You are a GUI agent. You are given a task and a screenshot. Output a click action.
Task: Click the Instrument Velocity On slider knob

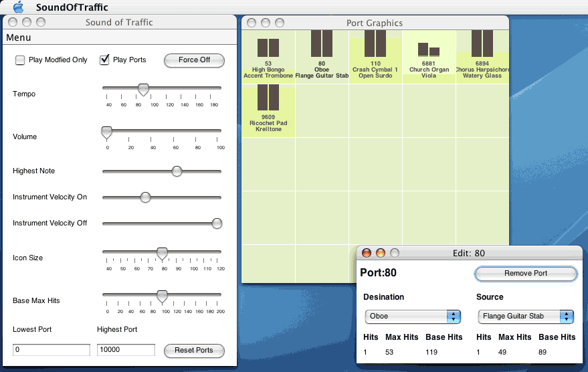click(x=146, y=197)
